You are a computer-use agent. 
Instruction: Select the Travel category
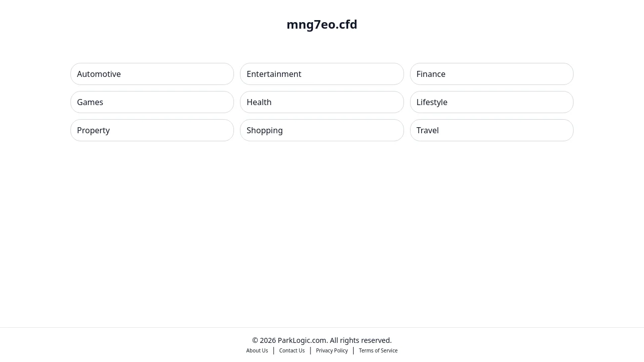492,130
